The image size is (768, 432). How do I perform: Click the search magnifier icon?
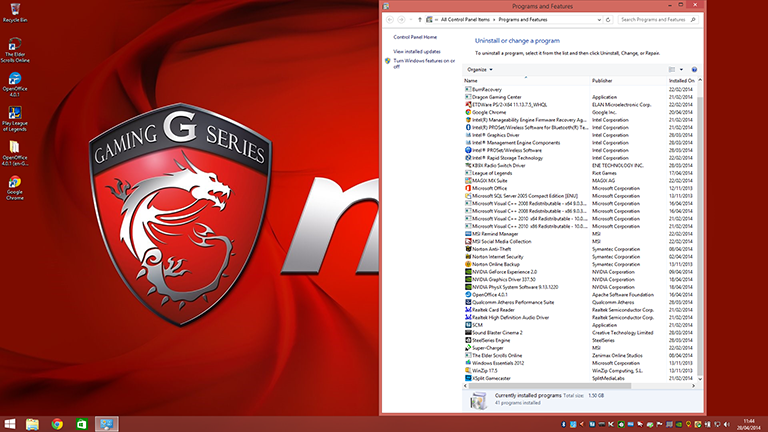693,20
